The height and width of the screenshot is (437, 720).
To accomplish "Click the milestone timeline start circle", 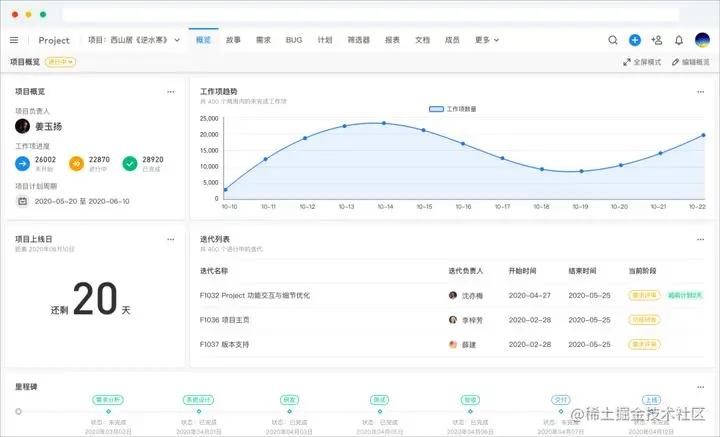I will point(18,412).
